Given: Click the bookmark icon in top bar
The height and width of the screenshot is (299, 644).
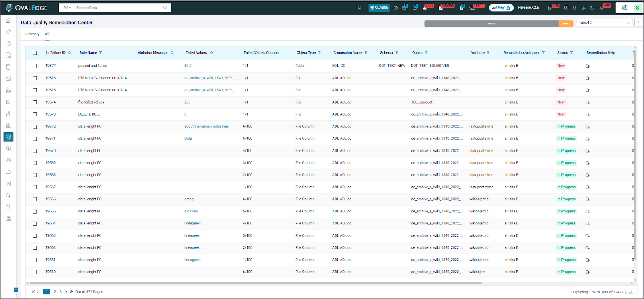Looking at the screenshot, I should pyautogui.click(x=359, y=8).
